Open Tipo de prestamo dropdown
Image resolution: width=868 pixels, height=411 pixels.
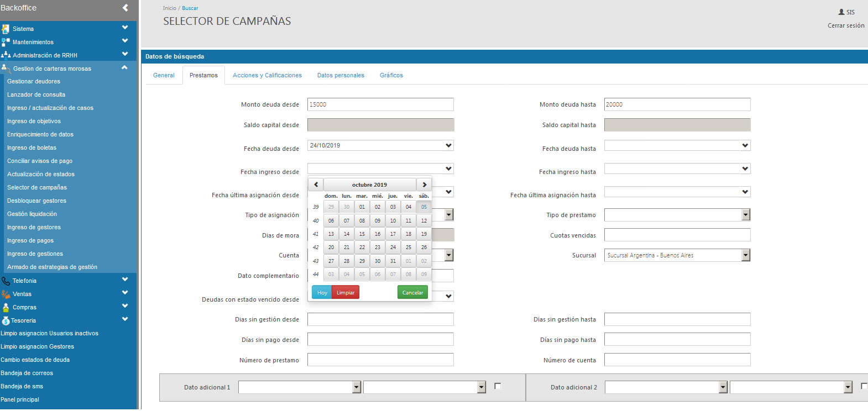click(746, 215)
